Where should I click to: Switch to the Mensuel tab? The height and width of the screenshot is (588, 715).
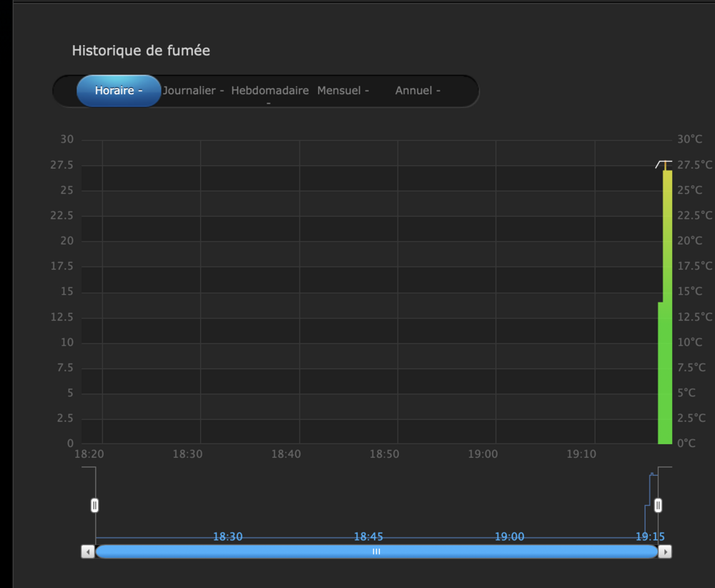point(343,91)
